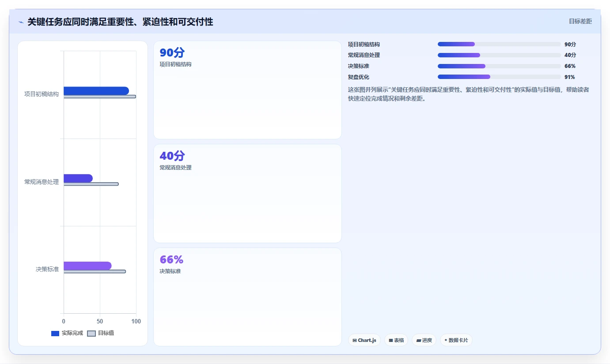The width and height of the screenshot is (610, 364).
Task: Click the large 90分 card value
Action: pyautogui.click(x=172, y=53)
